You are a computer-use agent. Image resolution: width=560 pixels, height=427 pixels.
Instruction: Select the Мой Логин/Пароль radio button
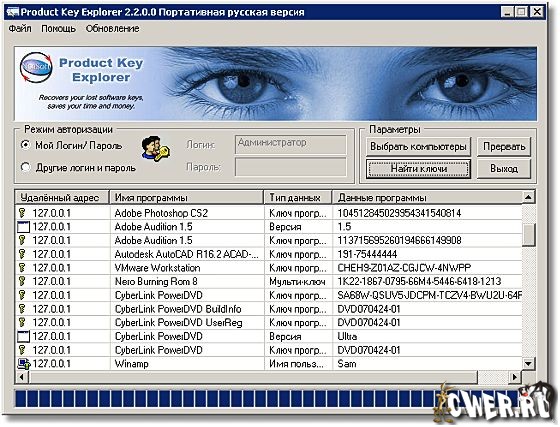coord(26,145)
